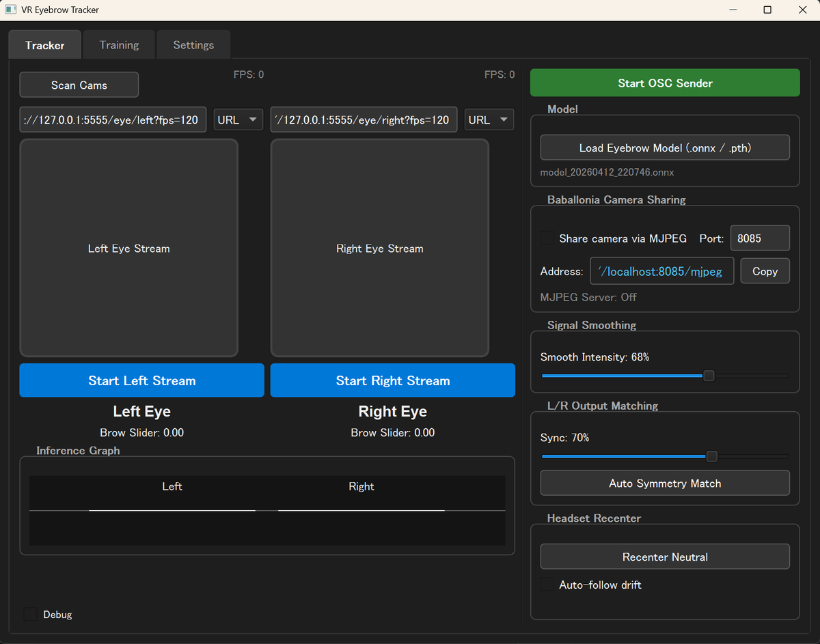Click left Brow Slider: 0.00 text under Left Eye
Screen dimensions: 820x644
point(141,432)
